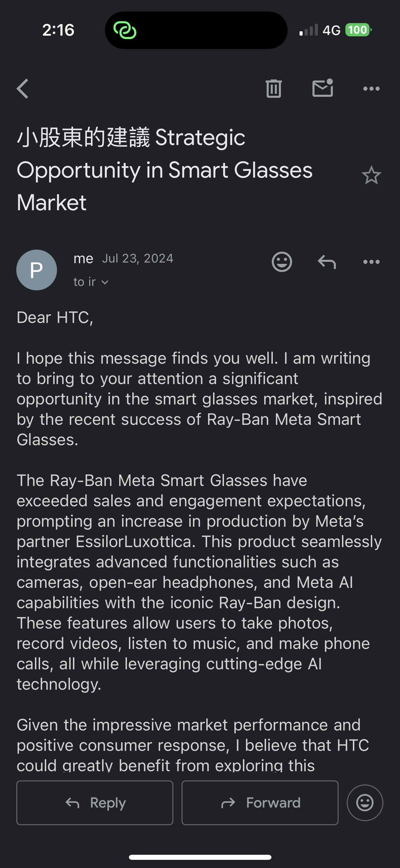Open emoji picker in bottom corner
This screenshot has height=868, width=400.
pyautogui.click(x=365, y=803)
